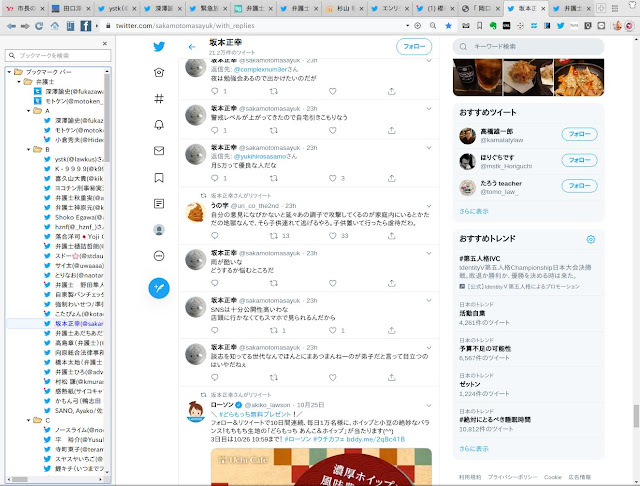640x486 pixels.
Task: Open @complexnum3er mention link
Action: (x=262, y=69)
